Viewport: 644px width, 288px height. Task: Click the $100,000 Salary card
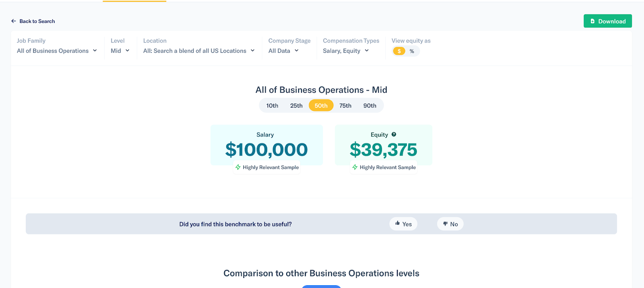[x=266, y=146]
